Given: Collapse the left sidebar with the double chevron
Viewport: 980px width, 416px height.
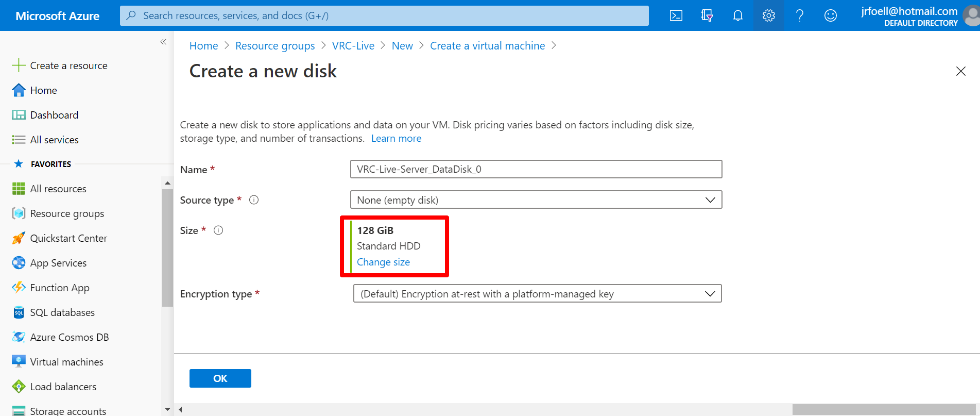Looking at the screenshot, I should click(163, 42).
